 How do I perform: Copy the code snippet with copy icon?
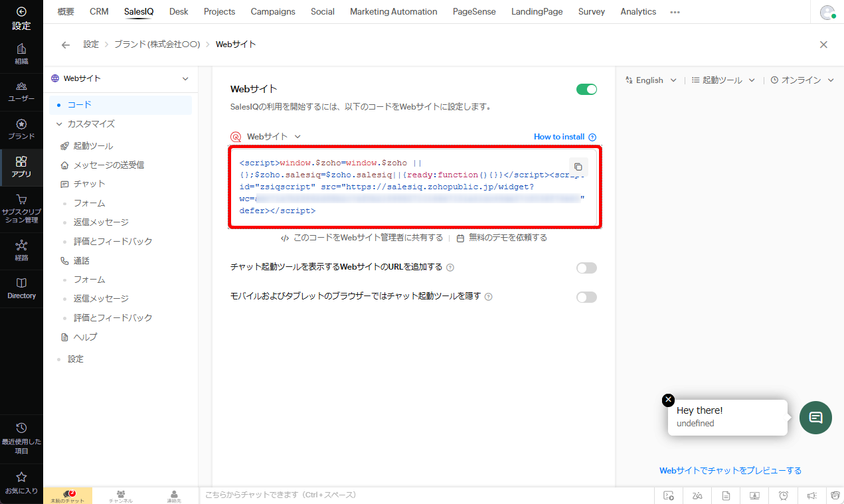578,167
